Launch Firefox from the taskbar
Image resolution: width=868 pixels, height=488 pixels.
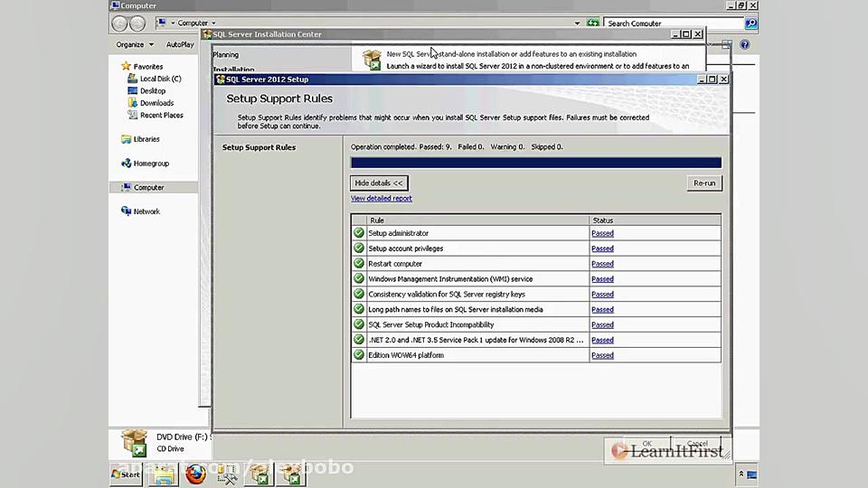(195, 474)
